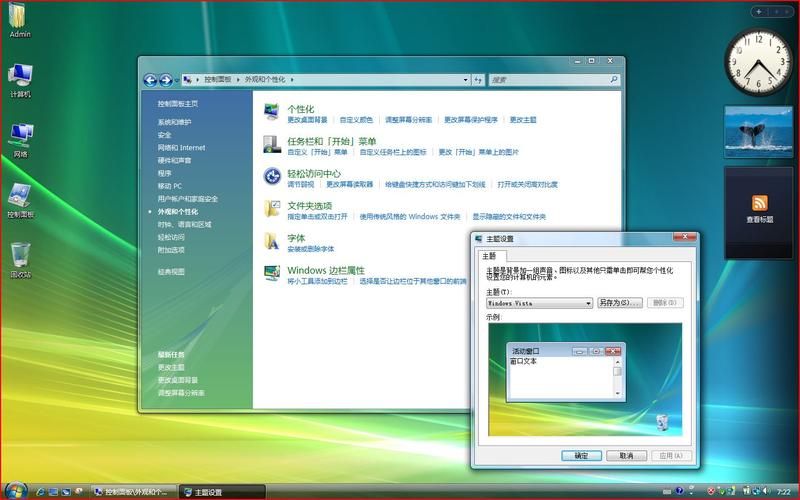Open recent pages dropdown beside navigation arrows
The image size is (800, 500).
pos(177,80)
